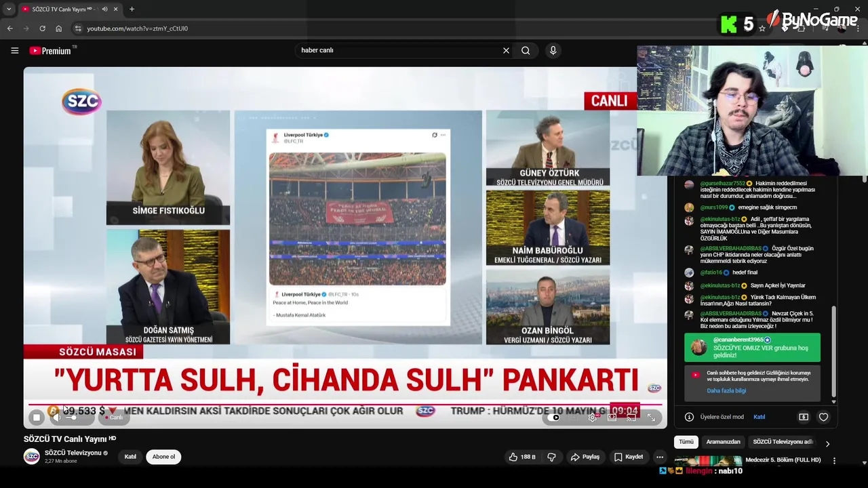Mute the video player volume
The image size is (868, 488).
point(57,418)
